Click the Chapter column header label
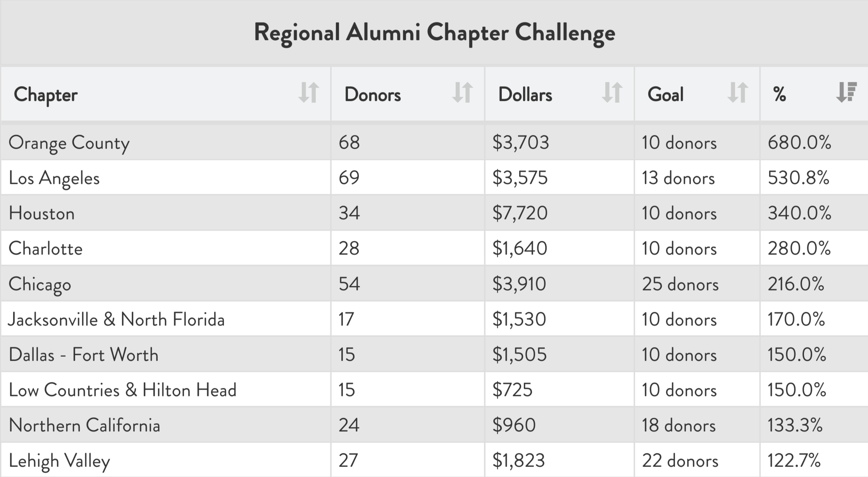Viewport: 868px width, 477px height. click(46, 95)
